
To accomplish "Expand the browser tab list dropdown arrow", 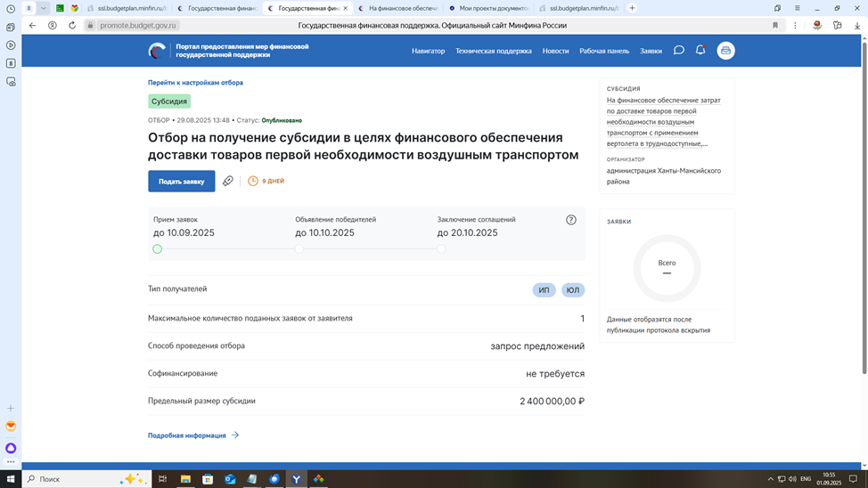I will (43, 8).
